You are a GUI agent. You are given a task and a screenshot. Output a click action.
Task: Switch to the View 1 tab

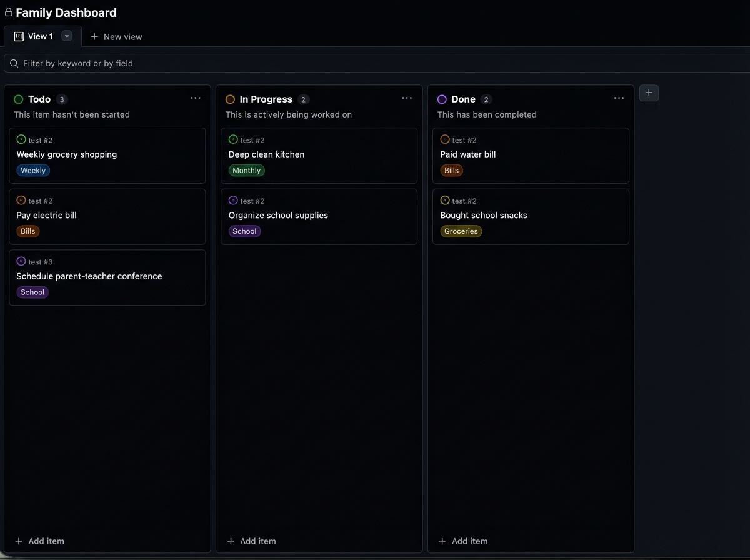pos(41,36)
